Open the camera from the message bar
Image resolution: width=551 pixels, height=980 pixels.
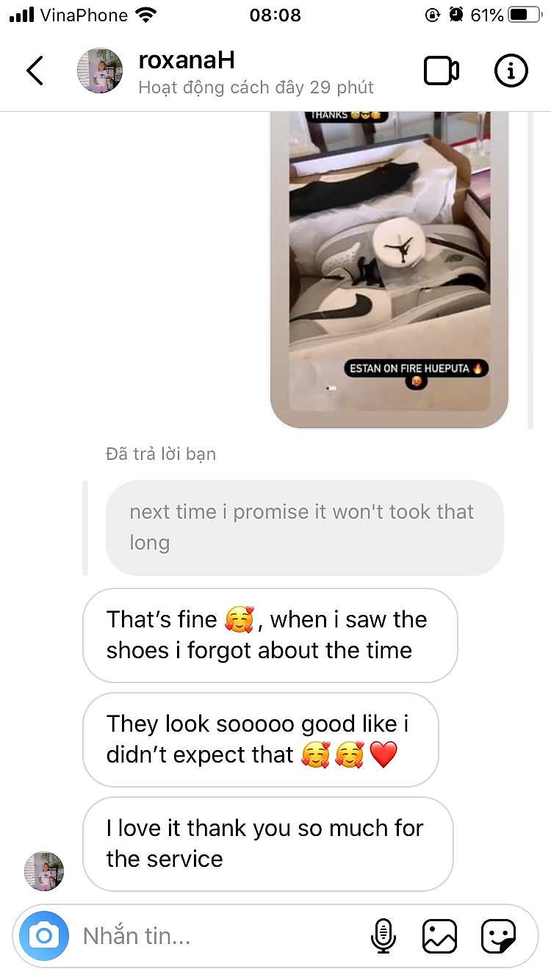44,936
